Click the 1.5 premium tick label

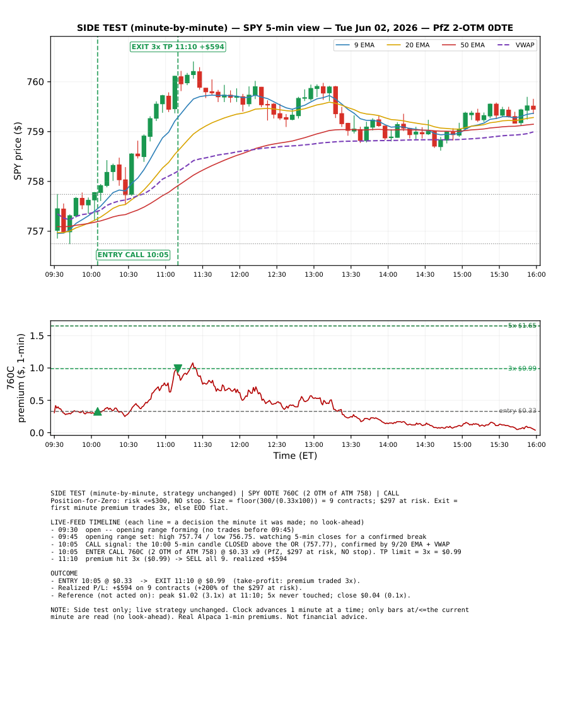pos(37,336)
